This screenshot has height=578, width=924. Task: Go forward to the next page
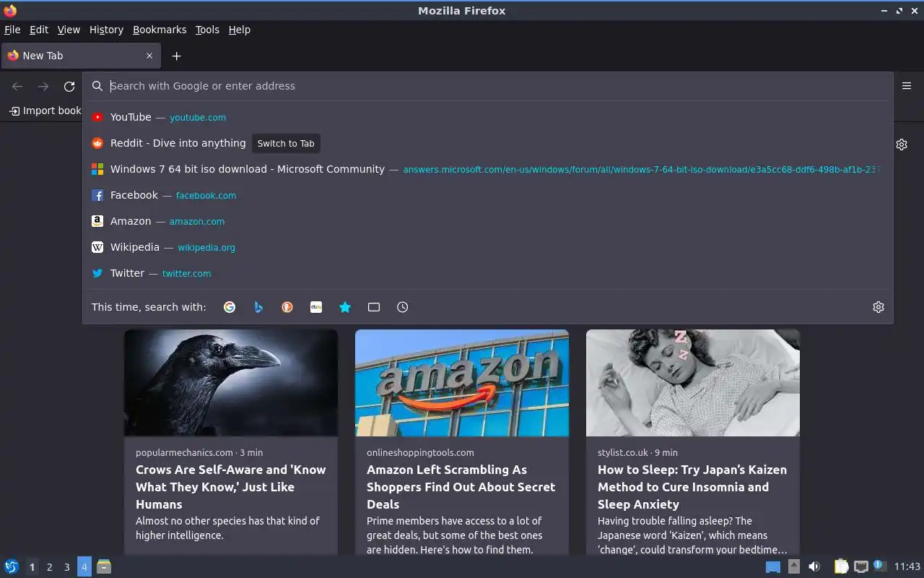click(43, 87)
